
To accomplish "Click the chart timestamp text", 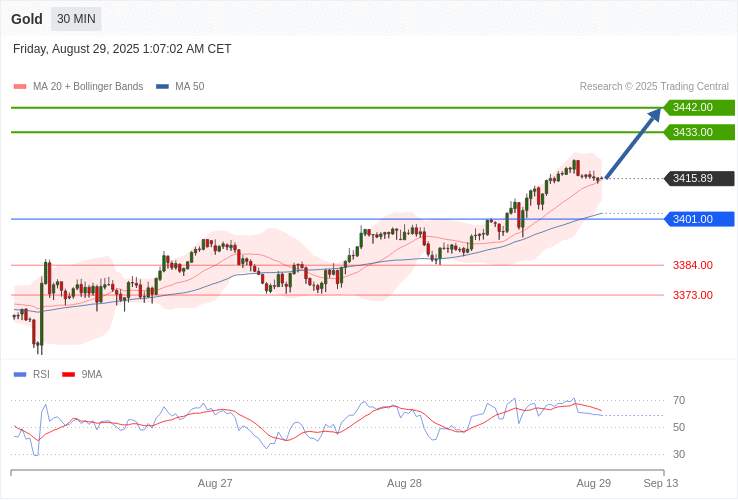I will pyautogui.click(x=122, y=49).
